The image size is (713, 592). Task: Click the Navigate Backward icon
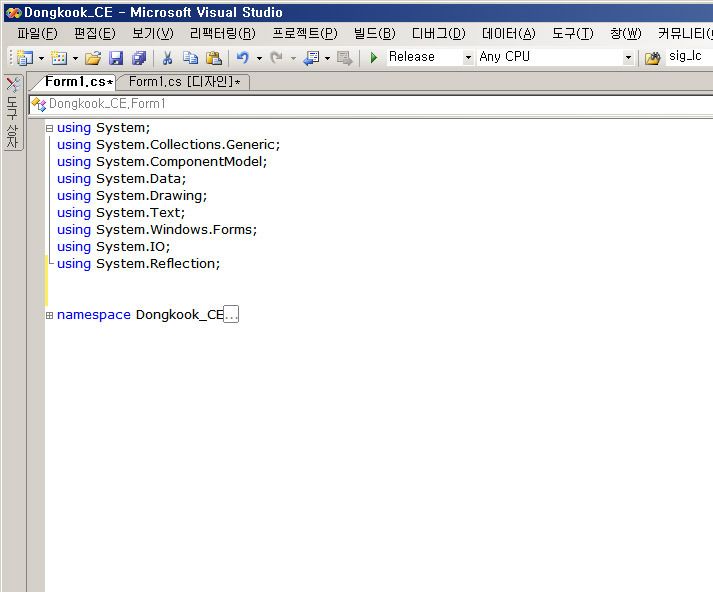tap(312, 58)
